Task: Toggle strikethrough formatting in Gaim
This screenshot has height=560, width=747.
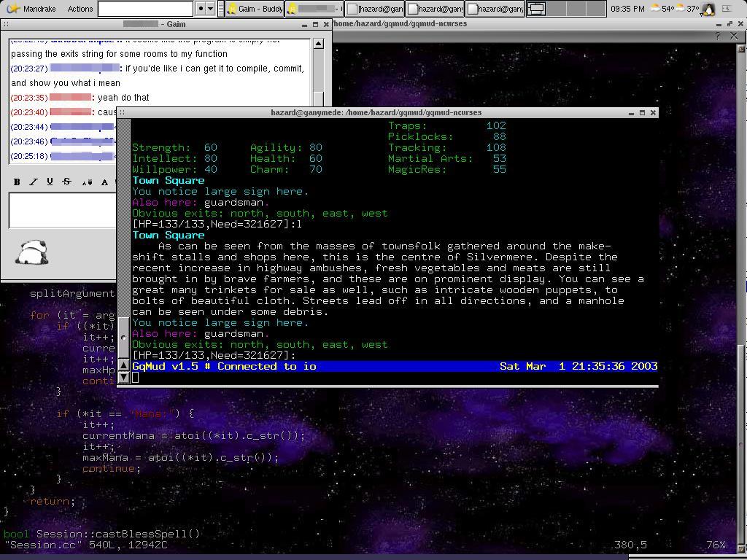Action: pyautogui.click(x=66, y=182)
